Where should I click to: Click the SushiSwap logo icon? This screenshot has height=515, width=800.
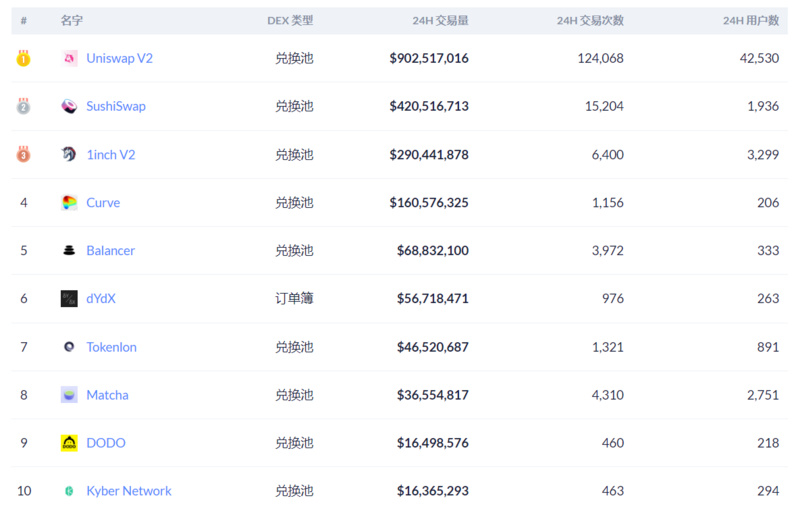tap(69, 106)
